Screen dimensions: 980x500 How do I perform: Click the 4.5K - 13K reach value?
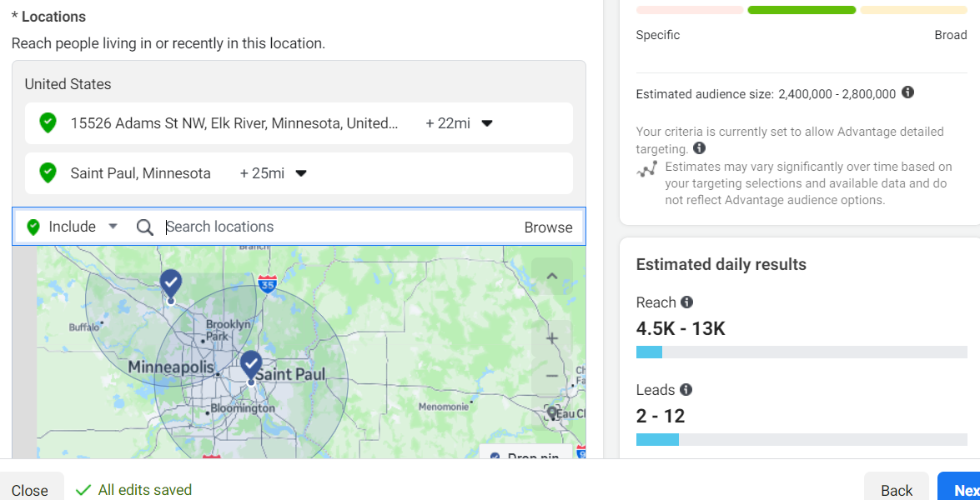coord(681,328)
